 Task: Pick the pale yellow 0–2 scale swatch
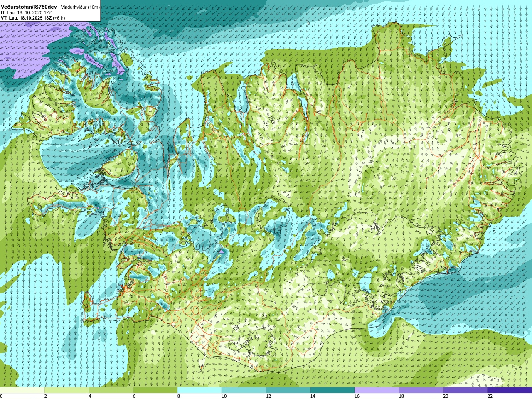22,390
